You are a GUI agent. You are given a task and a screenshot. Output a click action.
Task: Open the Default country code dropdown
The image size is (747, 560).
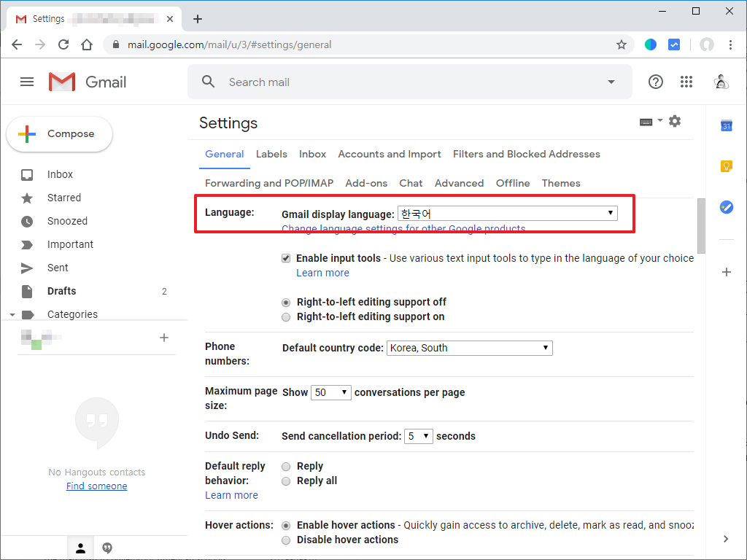pos(469,348)
